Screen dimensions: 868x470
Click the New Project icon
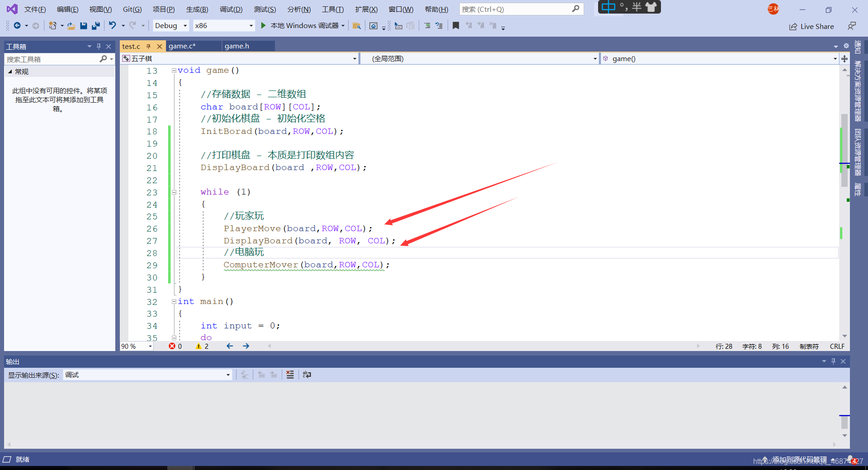pyautogui.click(x=53, y=26)
